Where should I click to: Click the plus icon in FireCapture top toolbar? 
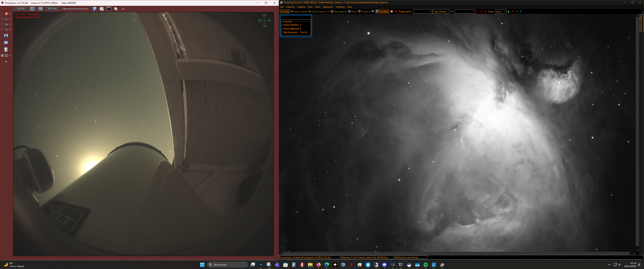[123, 9]
